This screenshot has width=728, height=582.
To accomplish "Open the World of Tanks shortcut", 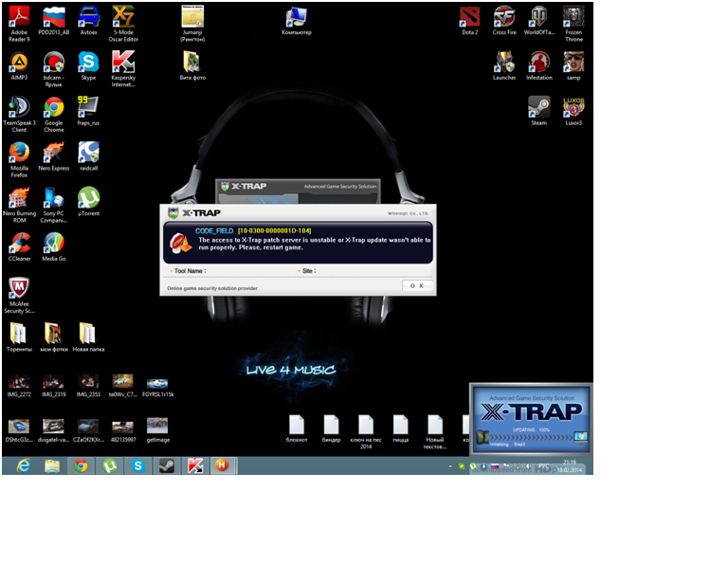I will point(538,17).
